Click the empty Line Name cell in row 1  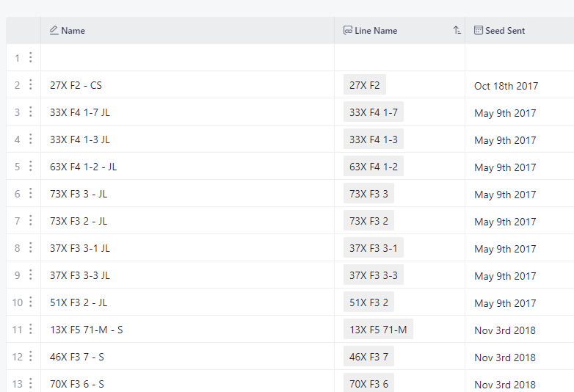(399, 57)
